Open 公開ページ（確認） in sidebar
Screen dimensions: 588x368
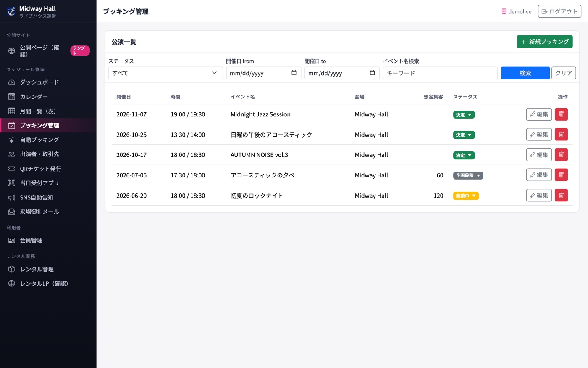pos(48,50)
